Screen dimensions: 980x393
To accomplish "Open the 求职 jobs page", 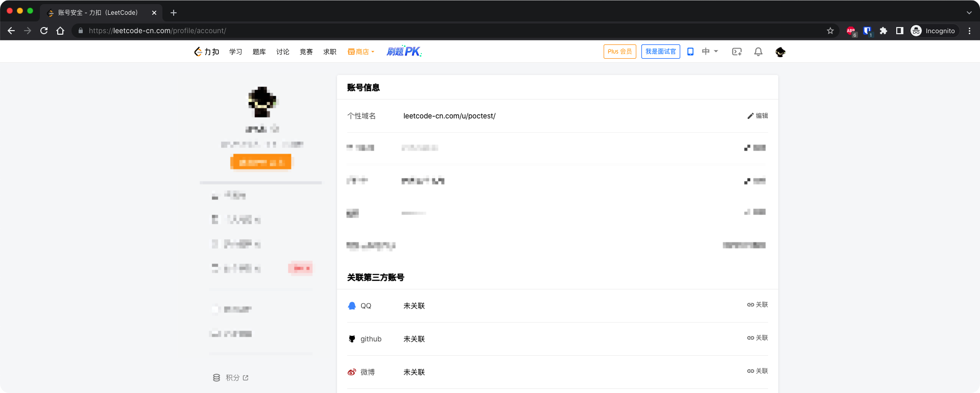I will 329,52.
